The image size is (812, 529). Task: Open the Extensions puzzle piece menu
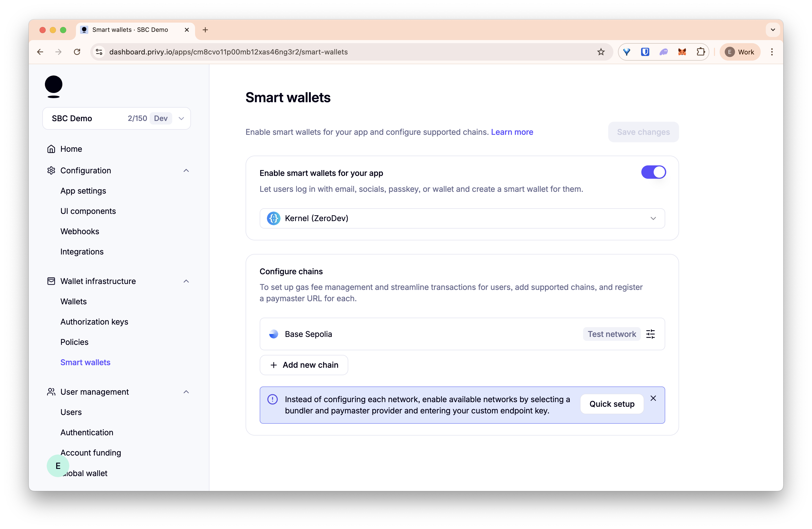coord(700,52)
